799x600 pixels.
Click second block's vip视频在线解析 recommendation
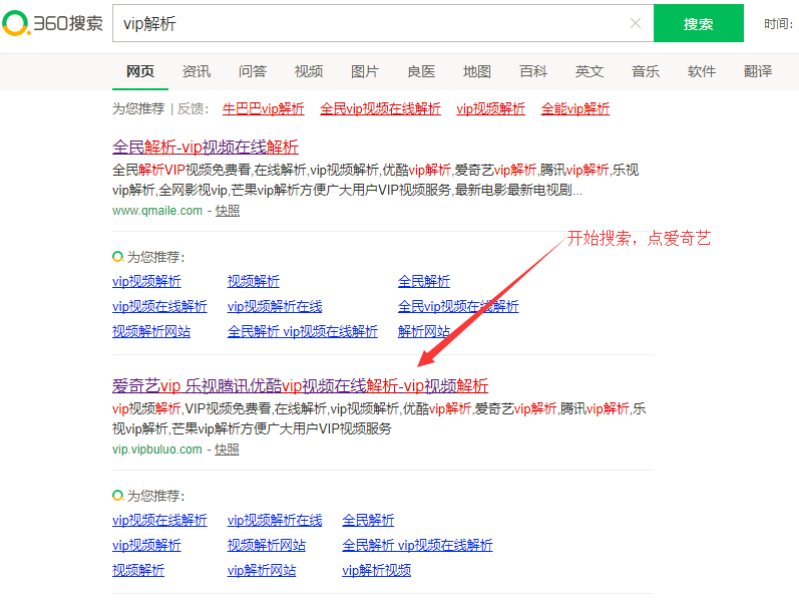coord(159,520)
